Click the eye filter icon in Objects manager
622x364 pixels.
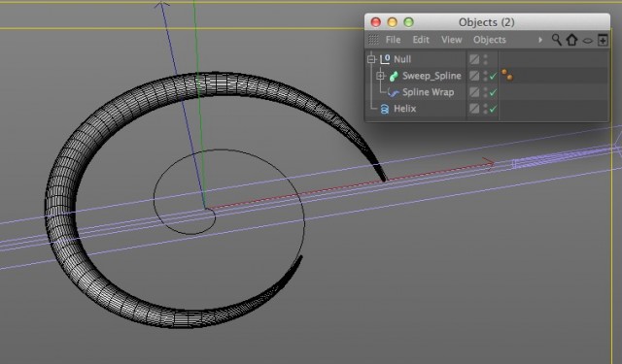pyautogui.click(x=587, y=41)
